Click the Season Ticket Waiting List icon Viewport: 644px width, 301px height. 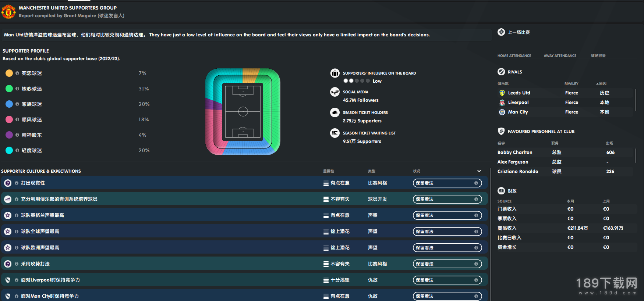(335, 133)
